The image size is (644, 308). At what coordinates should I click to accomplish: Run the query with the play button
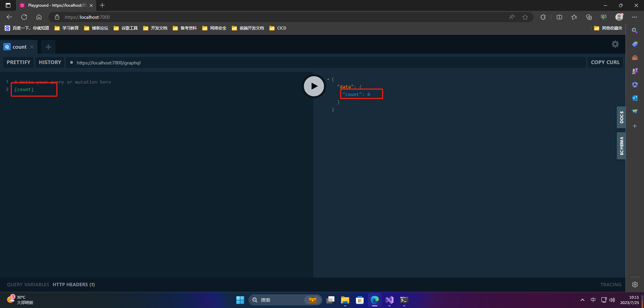pos(314,86)
